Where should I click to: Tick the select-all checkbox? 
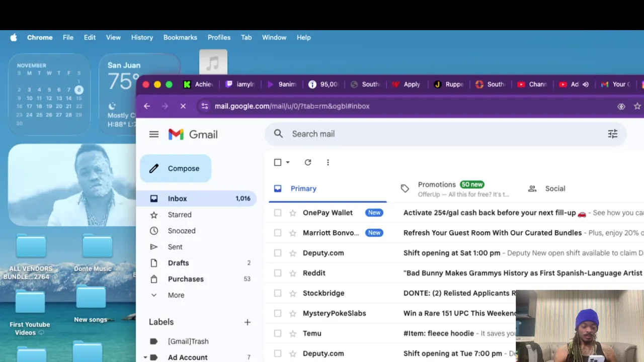278,162
